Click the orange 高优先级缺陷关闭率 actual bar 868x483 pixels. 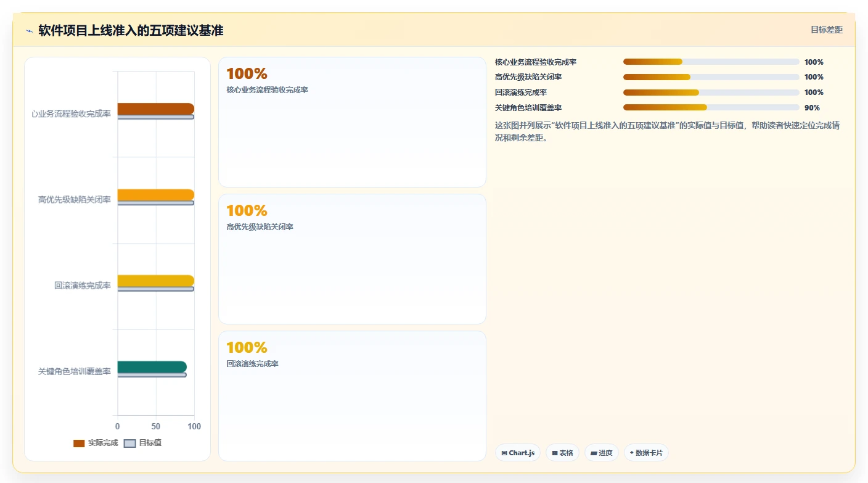pos(156,195)
